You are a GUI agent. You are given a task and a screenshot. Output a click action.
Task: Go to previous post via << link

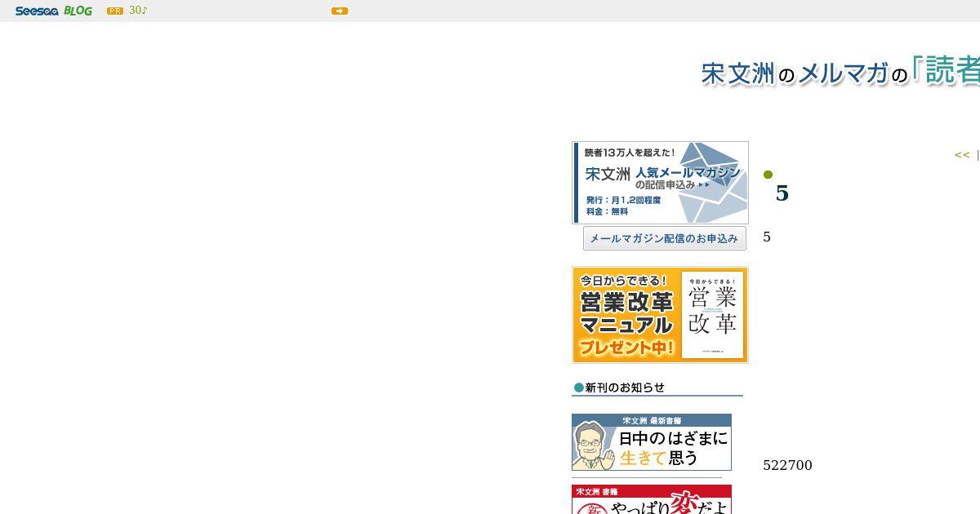[962, 154]
